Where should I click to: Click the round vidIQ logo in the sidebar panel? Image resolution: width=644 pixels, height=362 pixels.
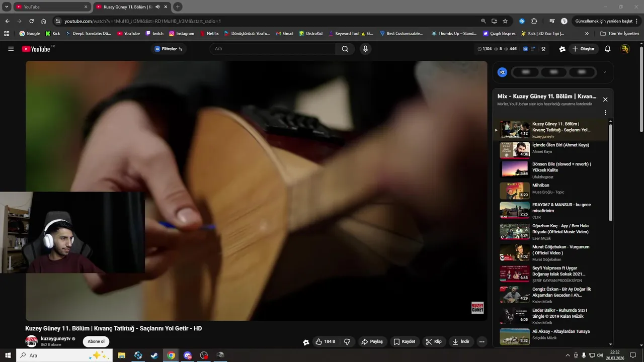click(x=502, y=72)
